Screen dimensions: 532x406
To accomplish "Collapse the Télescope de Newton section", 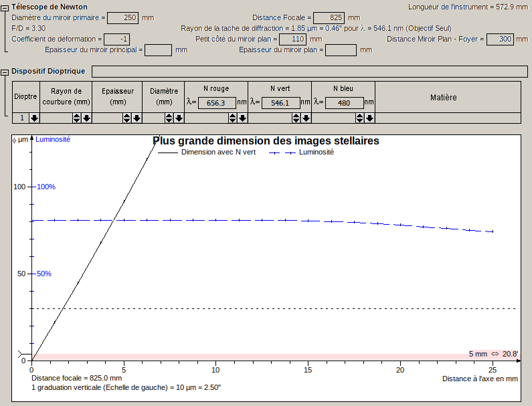I will 5,9.
